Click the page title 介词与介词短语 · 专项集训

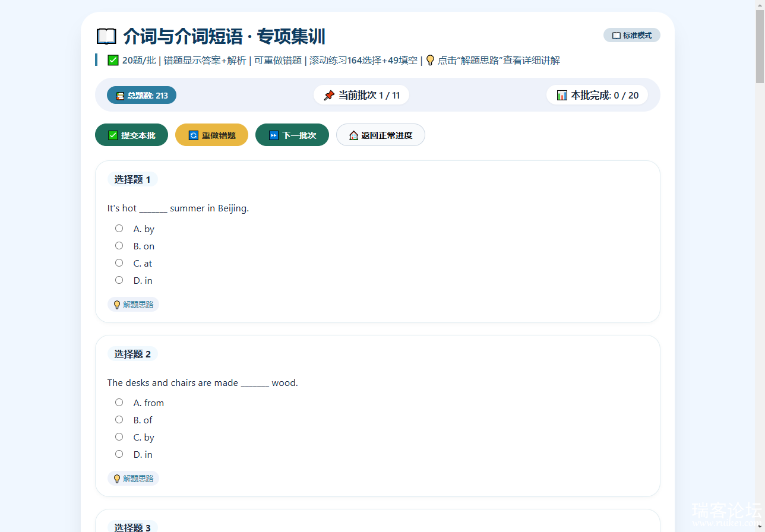pyautogui.click(x=224, y=36)
